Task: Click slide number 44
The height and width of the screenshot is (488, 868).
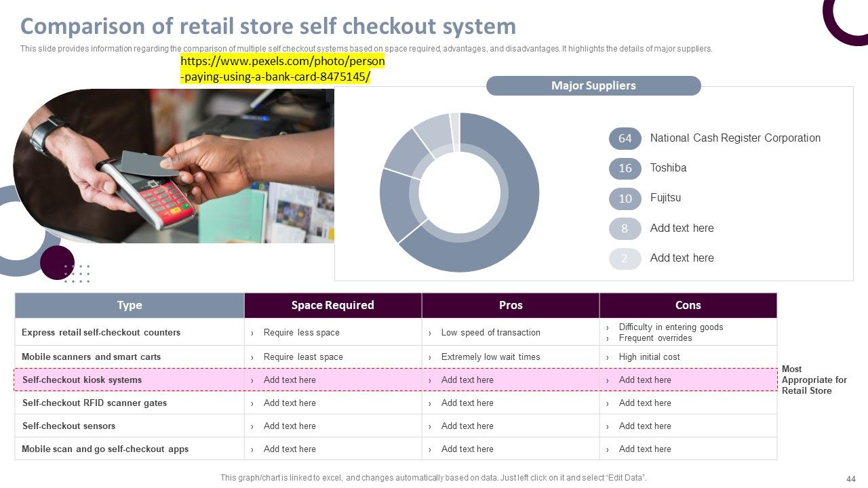Action: pos(851,478)
